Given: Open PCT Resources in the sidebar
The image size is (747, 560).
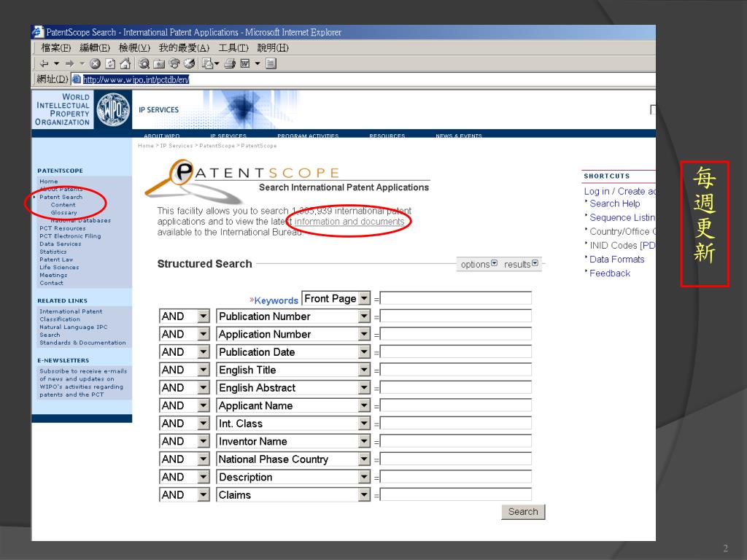Looking at the screenshot, I should point(63,228).
